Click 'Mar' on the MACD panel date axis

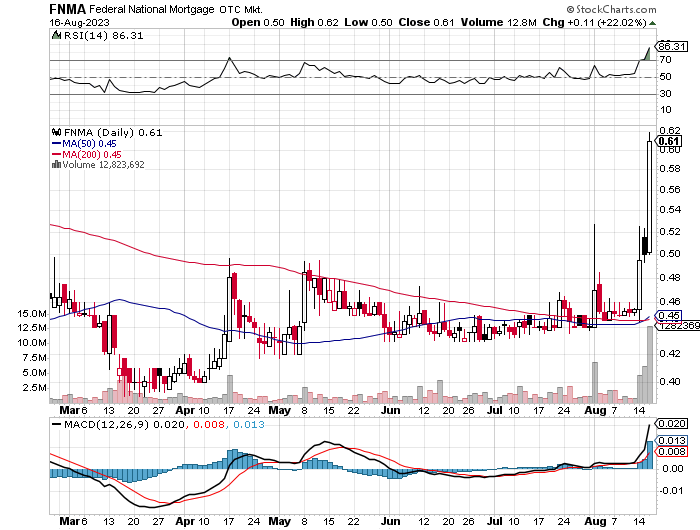[70, 521]
